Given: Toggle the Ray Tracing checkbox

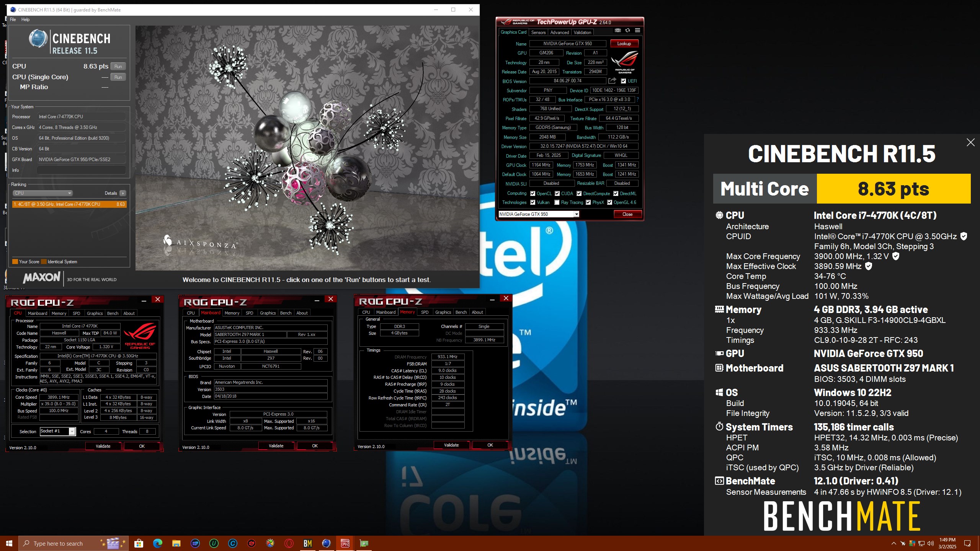Looking at the screenshot, I should (557, 202).
